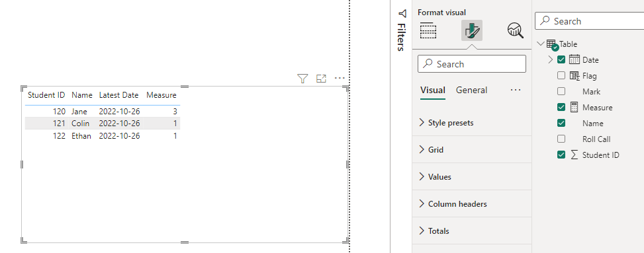Image resolution: width=644 pixels, height=253 pixels.
Task: Click the format pane Search box
Action: pyautogui.click(x=471, y=64)
